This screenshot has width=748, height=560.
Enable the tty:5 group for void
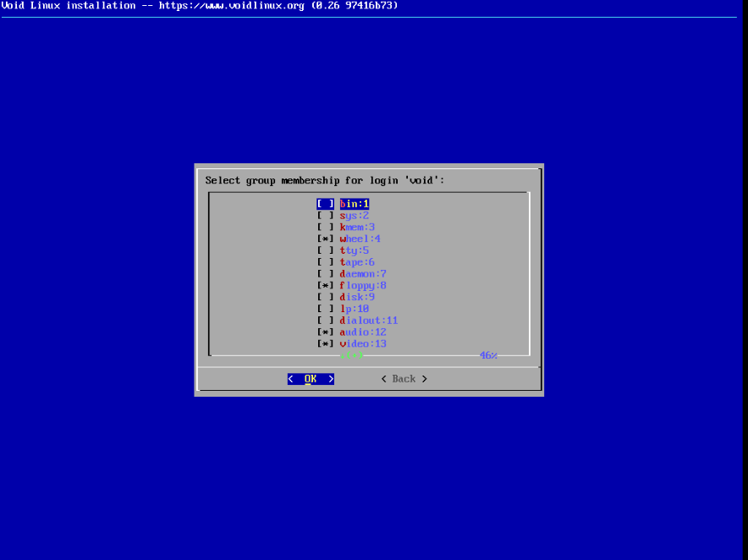[x=325, y=250]
